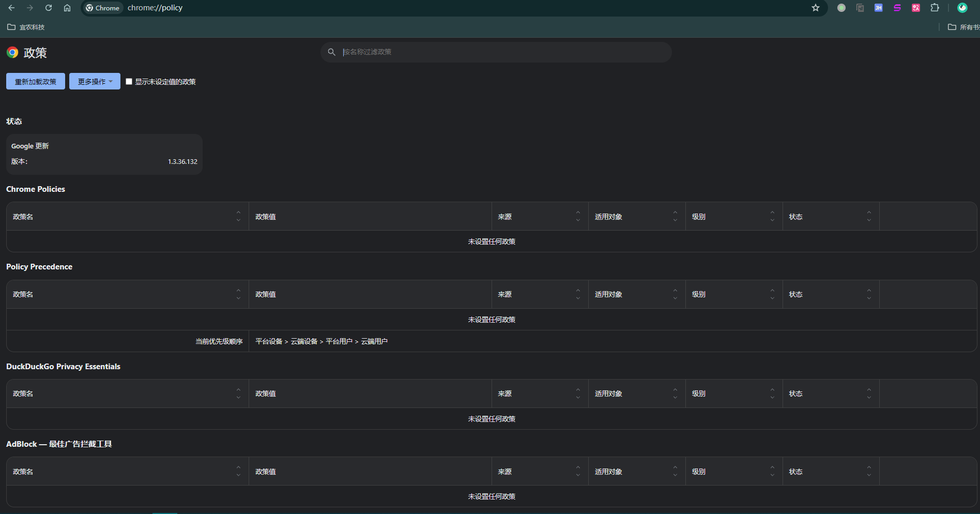Open the 宣农科技 bookmarks folder
980x514 pixels.
pyautogui.click(x=26, y=27)
